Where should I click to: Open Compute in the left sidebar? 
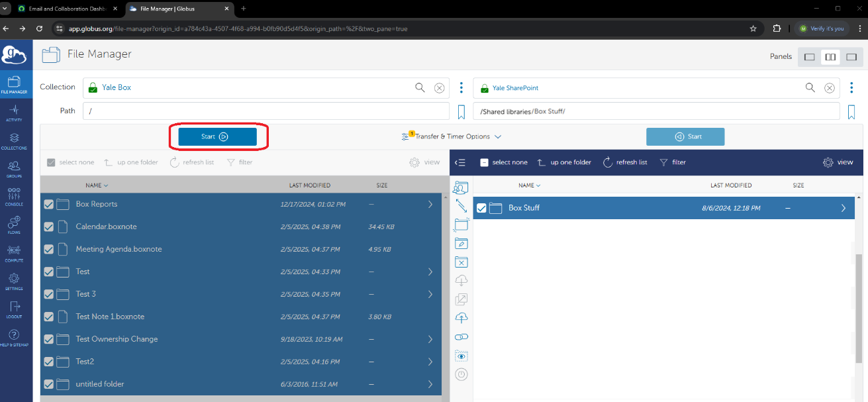13,253
